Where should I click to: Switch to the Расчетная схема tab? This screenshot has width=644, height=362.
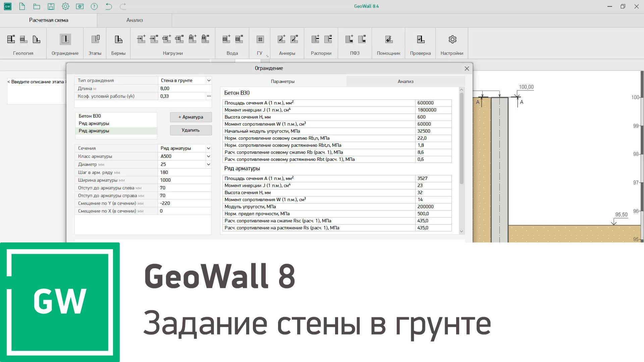click(x=49, y=20)
